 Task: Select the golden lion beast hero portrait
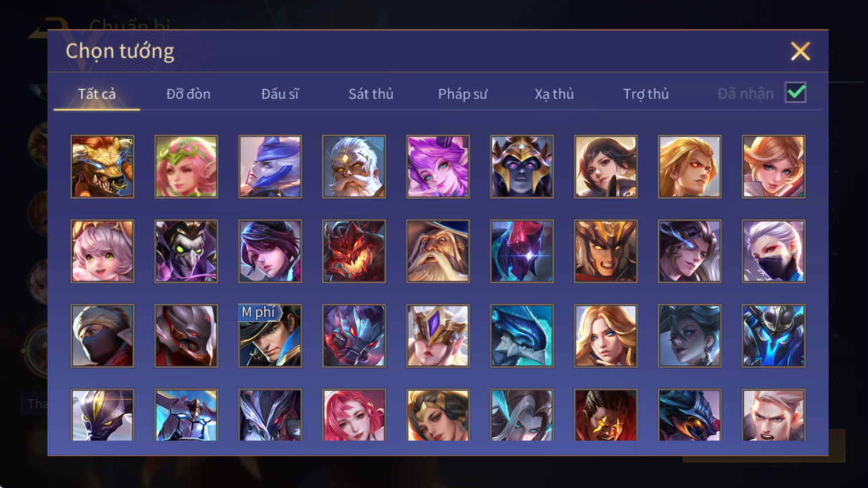pyautogui.click(x=102, y=167)
